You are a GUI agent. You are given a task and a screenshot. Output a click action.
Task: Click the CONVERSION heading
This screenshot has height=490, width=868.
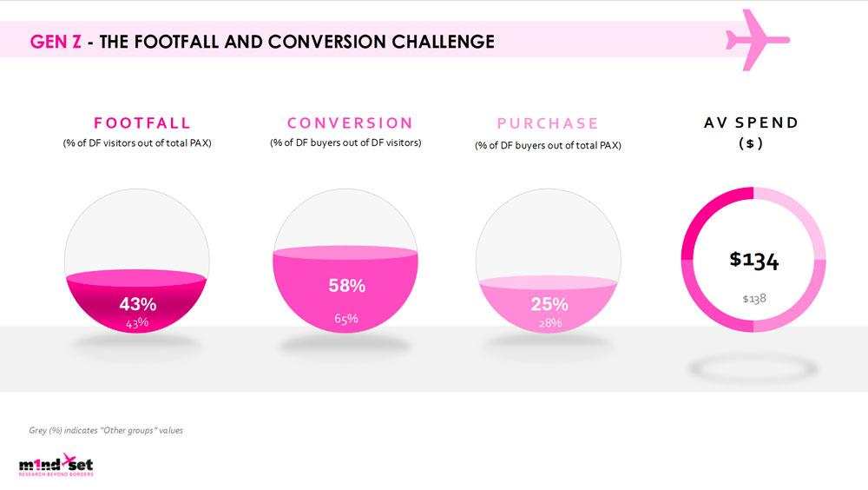(350, 123)
